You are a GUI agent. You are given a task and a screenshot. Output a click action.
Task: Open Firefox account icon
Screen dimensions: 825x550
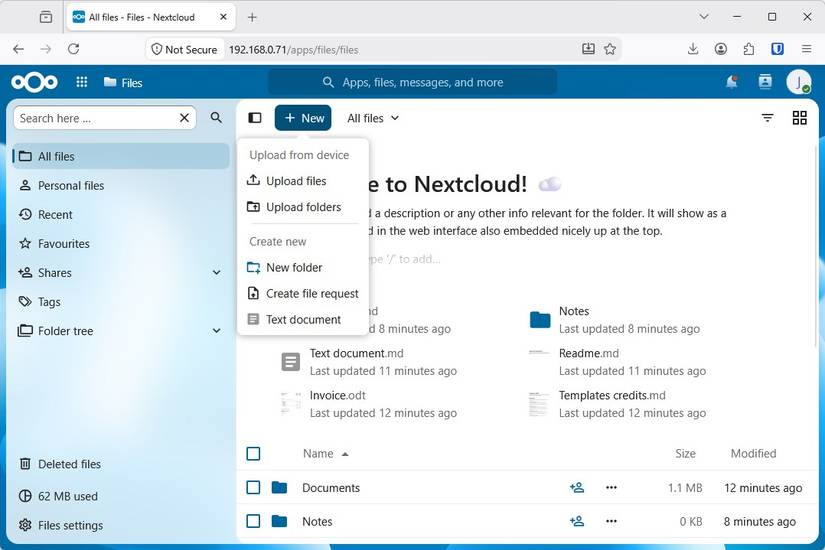coord(721,49)
